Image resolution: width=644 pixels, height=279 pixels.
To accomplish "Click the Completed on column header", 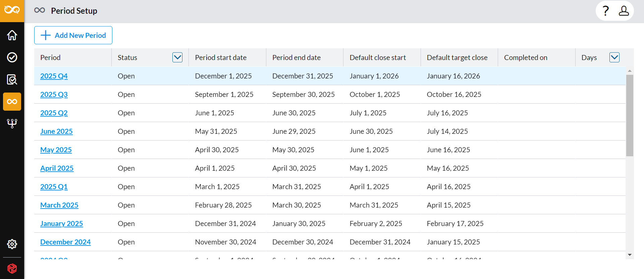I will (x=526, y=58).
